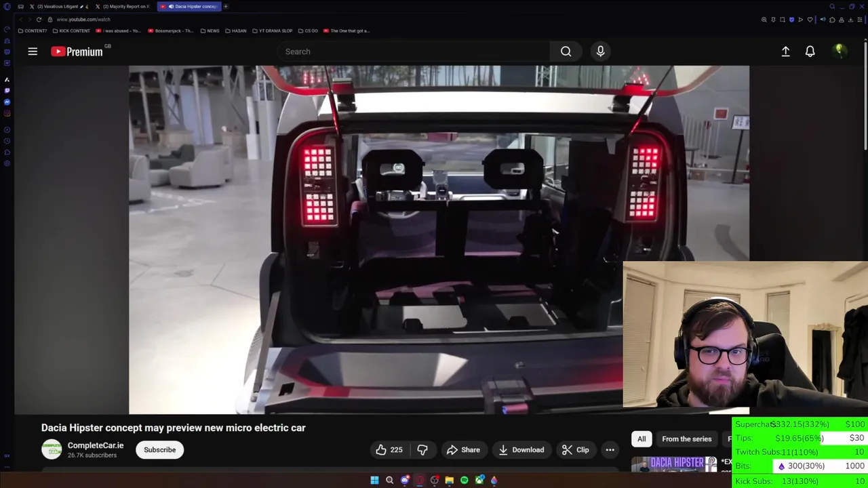The height and width of the screenshot is (488, 868).
Task: Click the YouTube search magnifier button
Action: coord(566,52)
